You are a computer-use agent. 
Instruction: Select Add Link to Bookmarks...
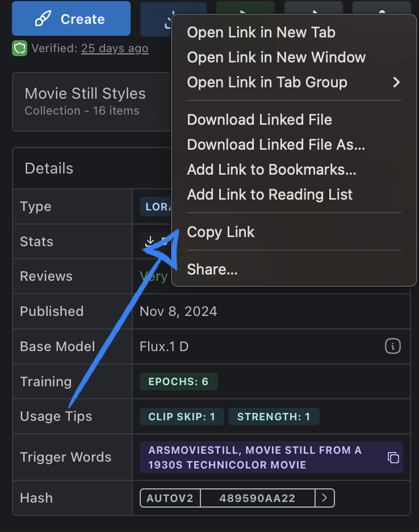click(271, 170)
